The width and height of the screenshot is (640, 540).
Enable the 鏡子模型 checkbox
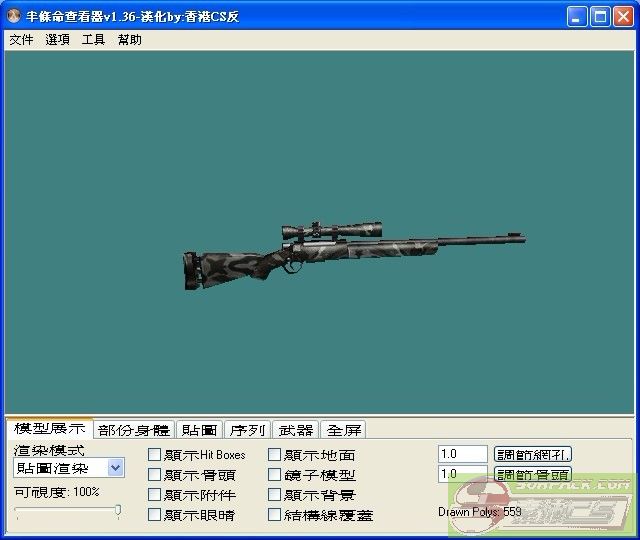[x=275, y=475]
